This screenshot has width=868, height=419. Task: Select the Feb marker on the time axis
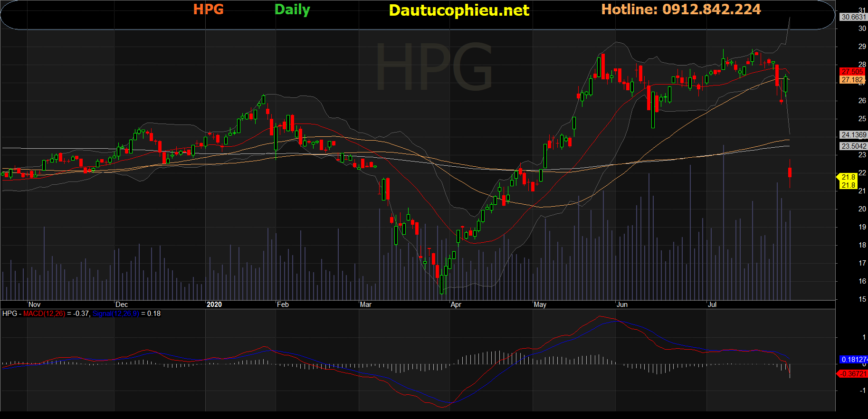(283, 305)
